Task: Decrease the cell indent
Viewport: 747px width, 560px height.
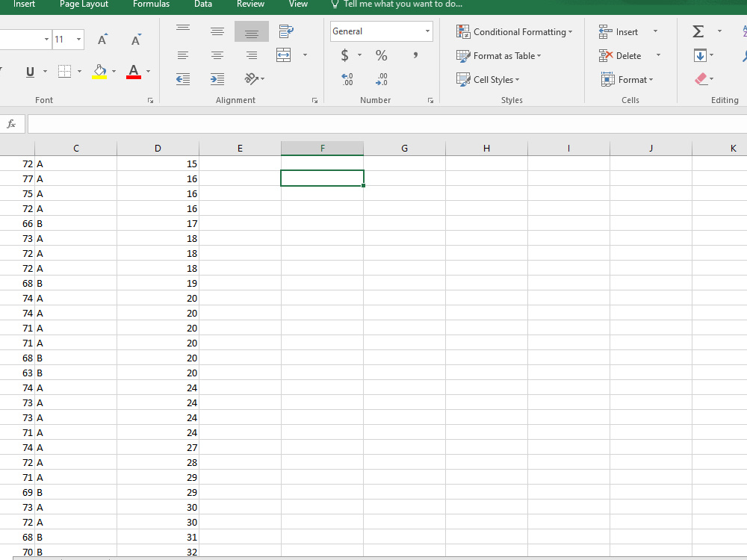Action: 183,79
